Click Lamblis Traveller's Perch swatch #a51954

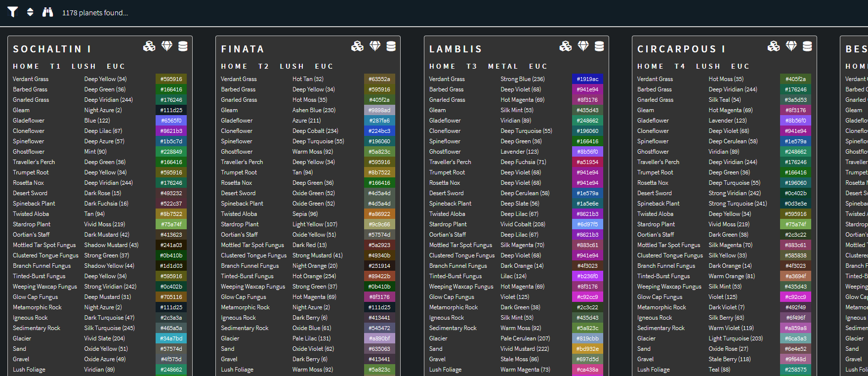587,162
